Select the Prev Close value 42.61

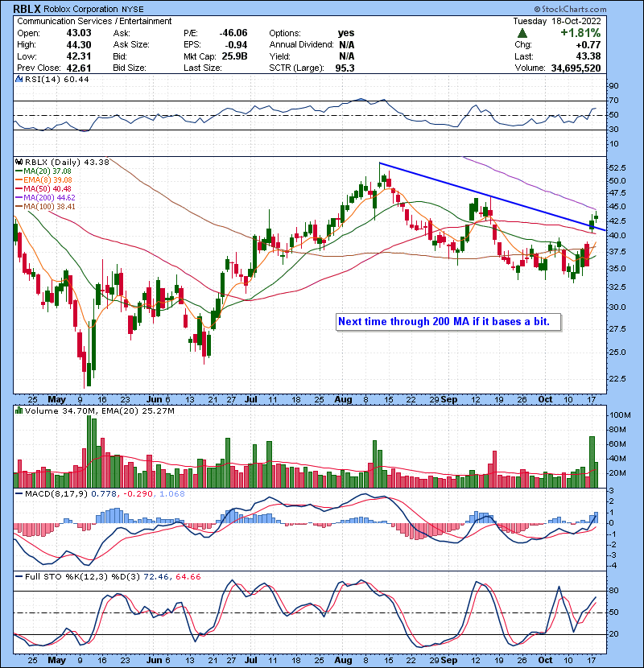click(78, 68)
